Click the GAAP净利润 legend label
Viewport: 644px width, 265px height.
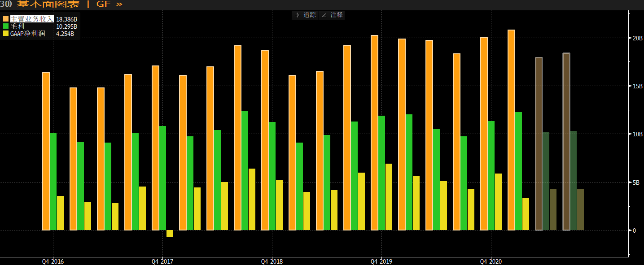[x=28, y=34]
